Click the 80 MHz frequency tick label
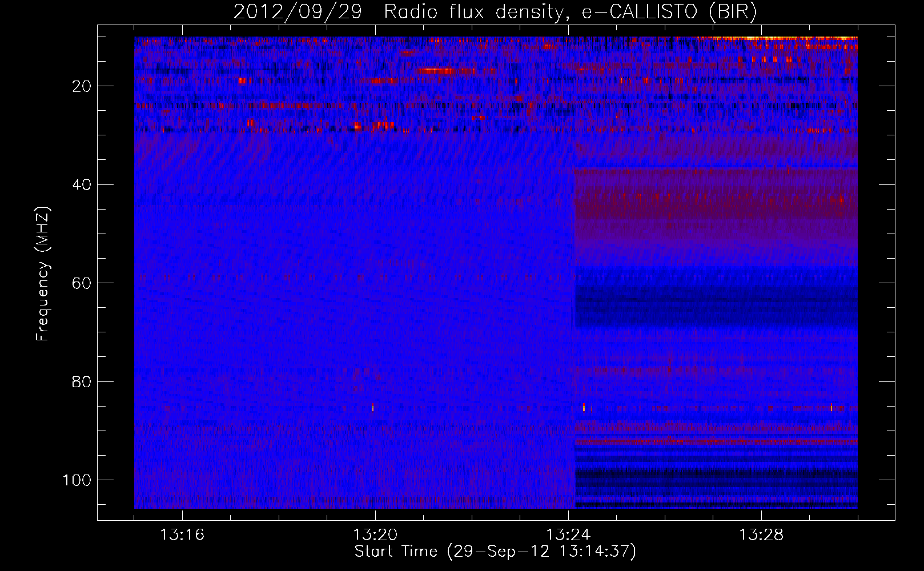This screenshot has width=924, height=571. tap(82, 381)
